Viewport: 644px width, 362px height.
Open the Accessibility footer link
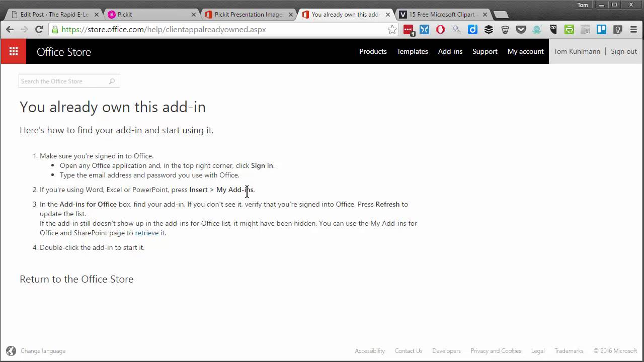tap(370, 351)
